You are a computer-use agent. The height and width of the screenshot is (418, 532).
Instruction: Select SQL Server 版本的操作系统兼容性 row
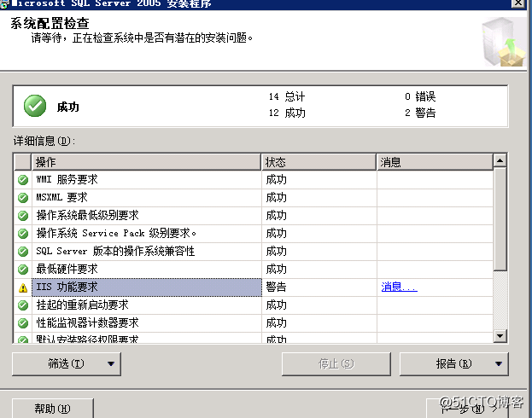(254, 252)
